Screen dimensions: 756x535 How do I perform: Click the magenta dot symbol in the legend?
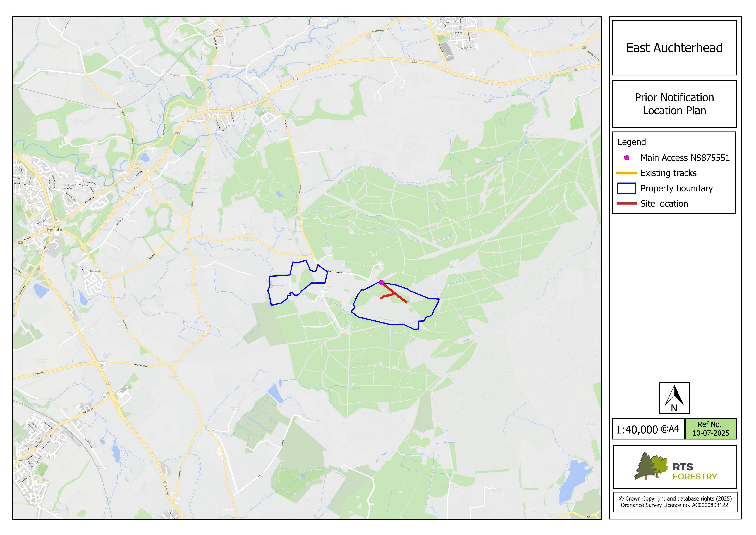coord(626,158)
